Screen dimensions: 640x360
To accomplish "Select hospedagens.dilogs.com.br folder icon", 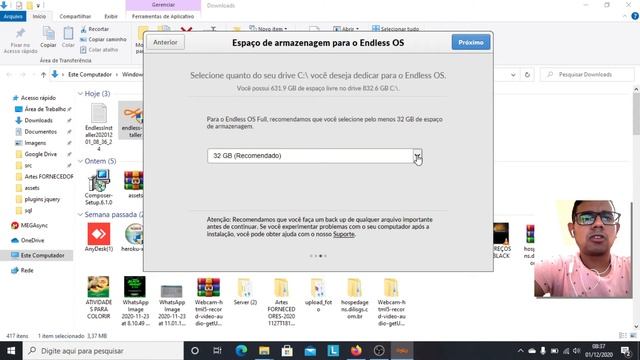I will [354, 288].
